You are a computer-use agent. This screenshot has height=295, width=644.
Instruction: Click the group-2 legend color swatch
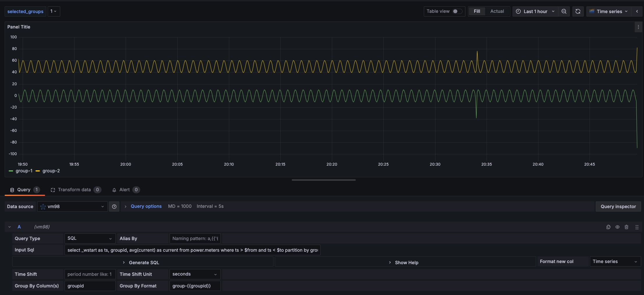click(x=38, y=171)
